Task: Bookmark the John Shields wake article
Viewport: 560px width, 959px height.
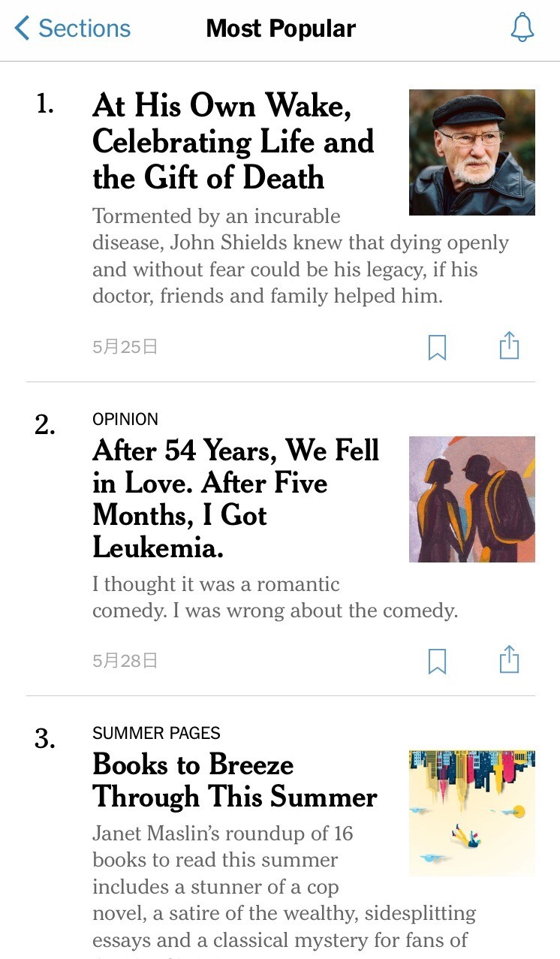Action: pyautogui.click(x=437, y=347)
